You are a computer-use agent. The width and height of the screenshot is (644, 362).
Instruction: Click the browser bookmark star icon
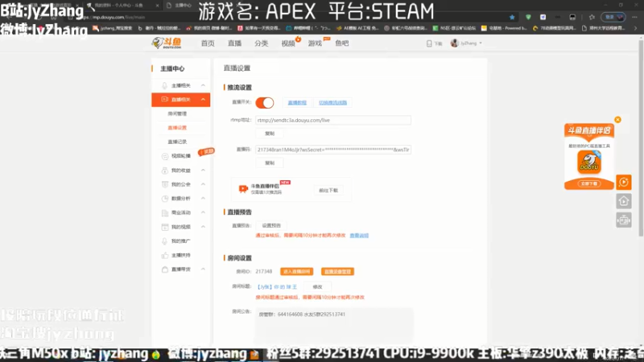tap(512, 17)
